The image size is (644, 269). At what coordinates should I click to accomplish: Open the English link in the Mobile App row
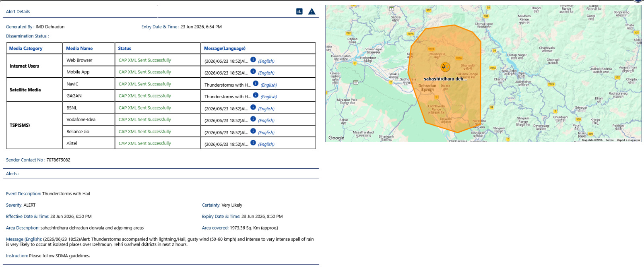coord(266,73)
